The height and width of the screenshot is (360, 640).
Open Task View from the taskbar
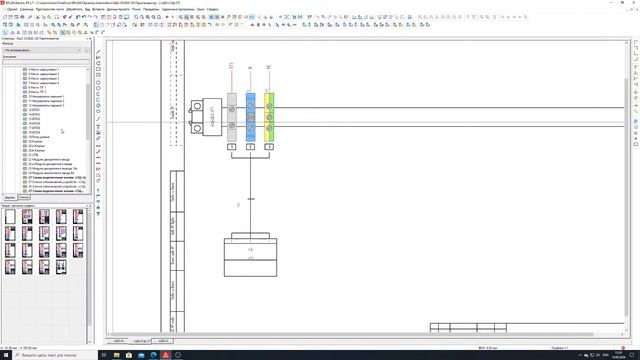104,355
